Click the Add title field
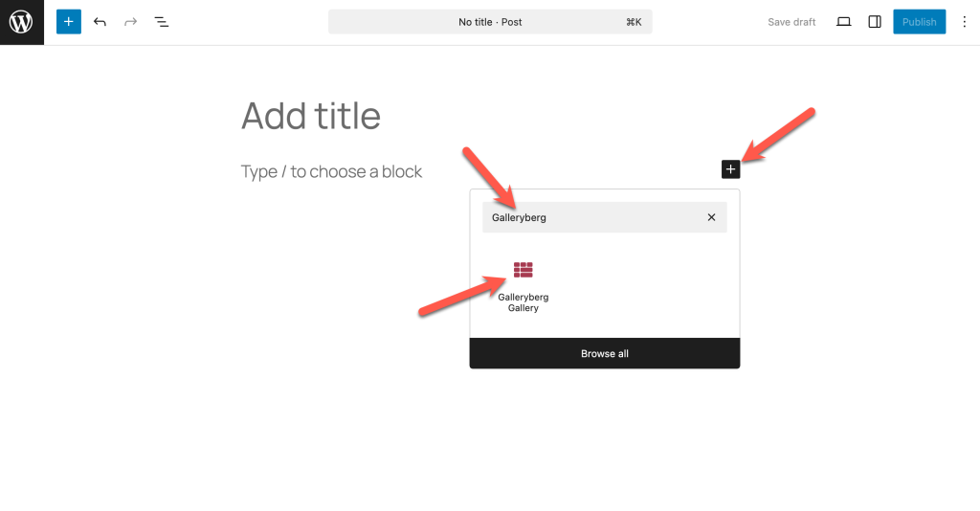Image resolution: width=980 pixels, height=511 pixels. pos(311,116)
